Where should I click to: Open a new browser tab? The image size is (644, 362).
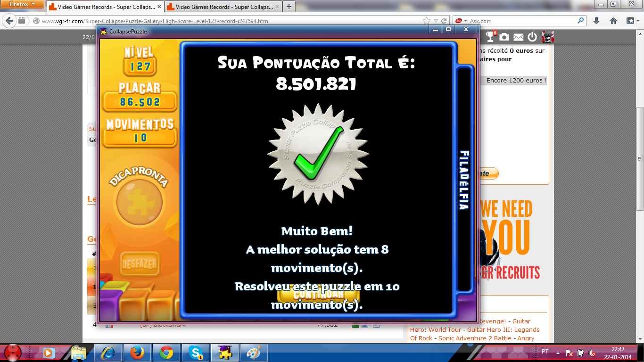[x=289, y=7]
